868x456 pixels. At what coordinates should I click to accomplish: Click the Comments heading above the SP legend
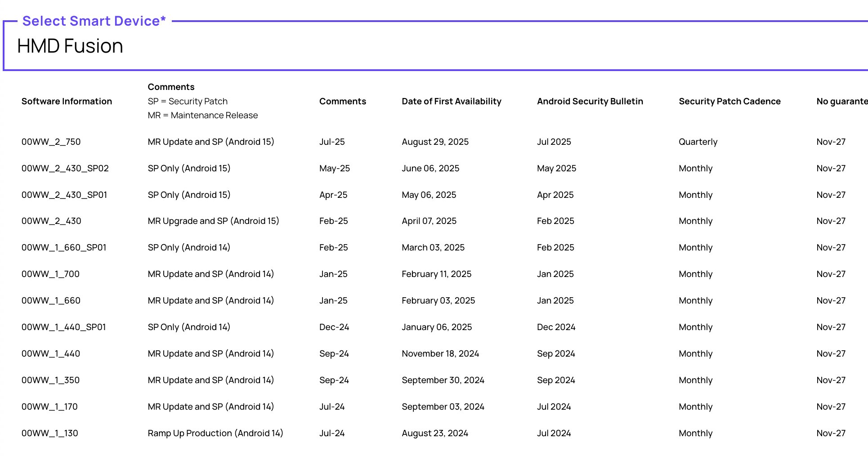point(171,87)
